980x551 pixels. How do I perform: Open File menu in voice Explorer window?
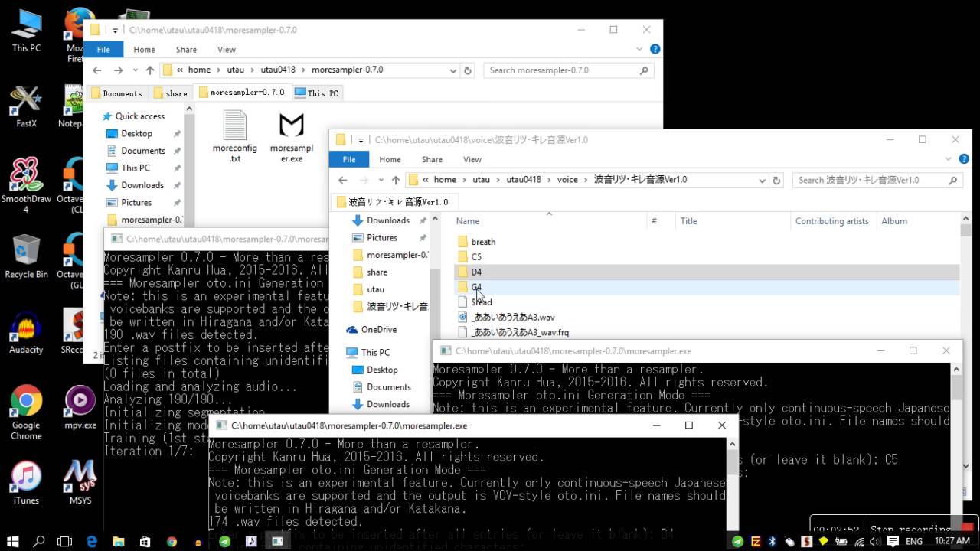click(x=348, y=159)
